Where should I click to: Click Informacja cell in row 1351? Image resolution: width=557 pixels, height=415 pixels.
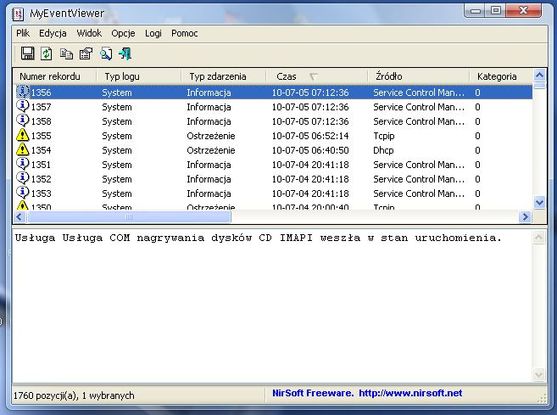pyautogui.click(x=209, y=165)
